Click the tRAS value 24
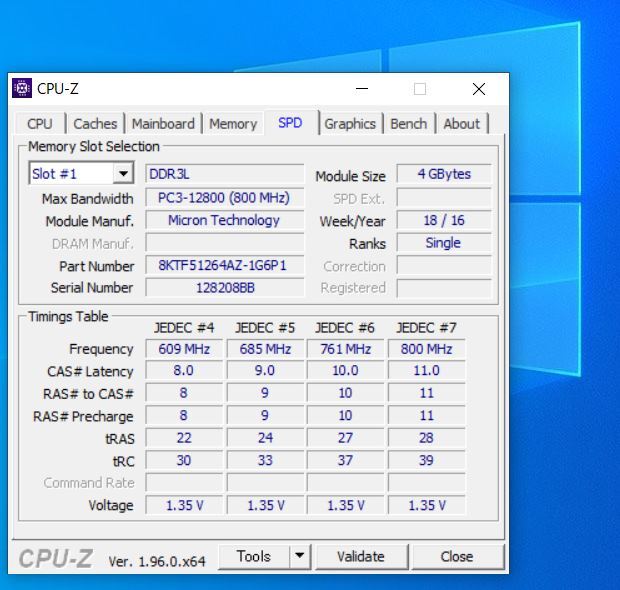The image size is (620, 590). pyautogui.click(x=265, y=438)
